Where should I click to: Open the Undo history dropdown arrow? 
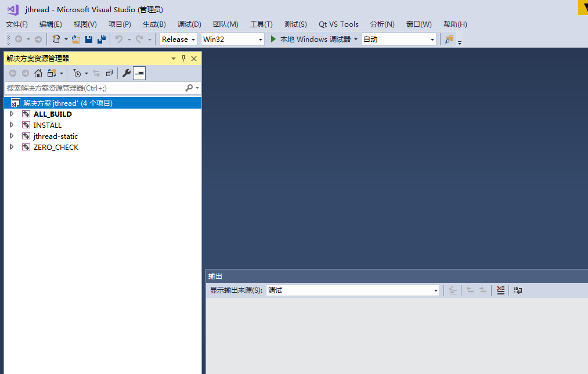(x=129, y=39)
